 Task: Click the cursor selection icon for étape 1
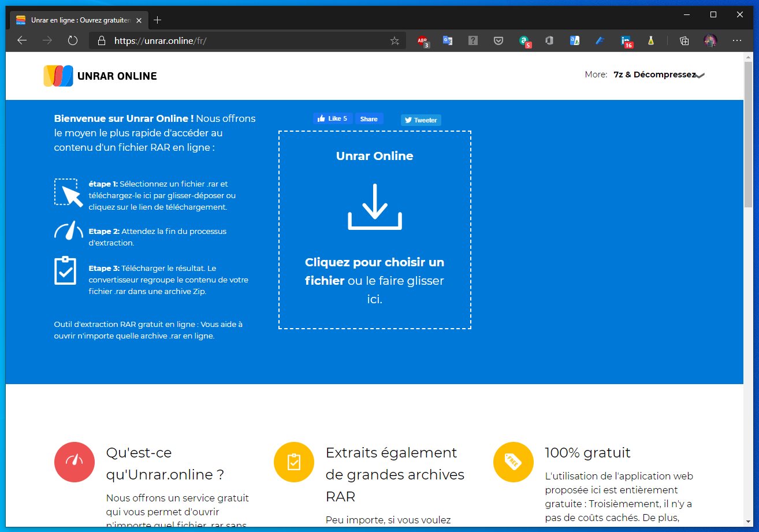pyautogui.click(x=69, y=192)
